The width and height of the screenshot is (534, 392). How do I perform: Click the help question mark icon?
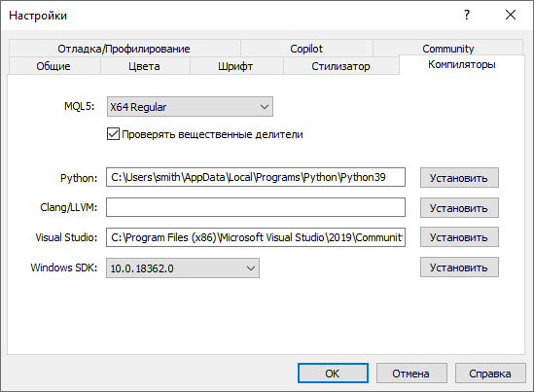tap(467, 15)
